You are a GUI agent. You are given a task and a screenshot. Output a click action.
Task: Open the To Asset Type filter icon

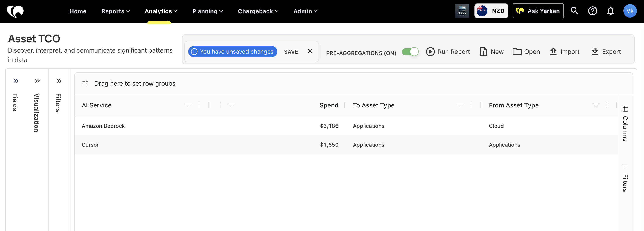coord(460,105)
